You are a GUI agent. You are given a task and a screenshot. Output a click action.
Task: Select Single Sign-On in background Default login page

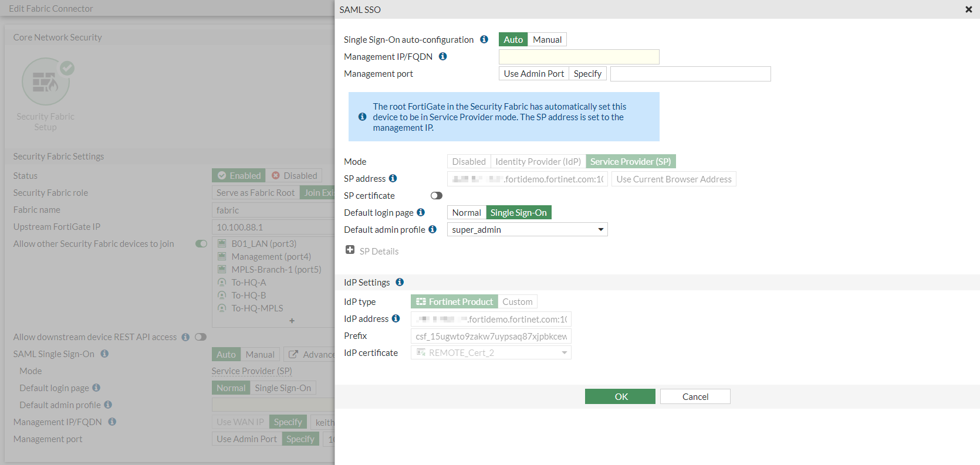283,388
